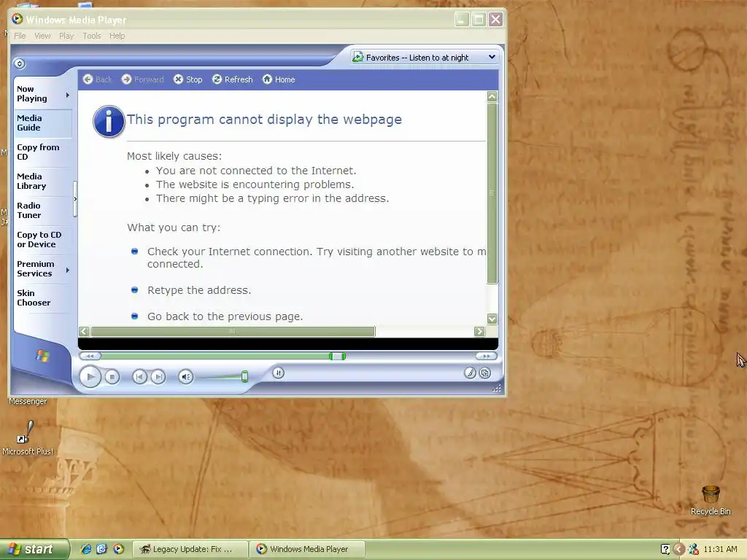Click Windows Media Player taskbar button
The image size is (747, 560).
[308, 550]
